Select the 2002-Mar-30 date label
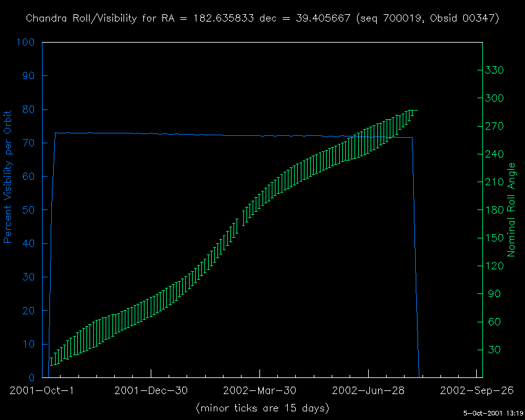The image size is (525, 420). tap(259, 390)
